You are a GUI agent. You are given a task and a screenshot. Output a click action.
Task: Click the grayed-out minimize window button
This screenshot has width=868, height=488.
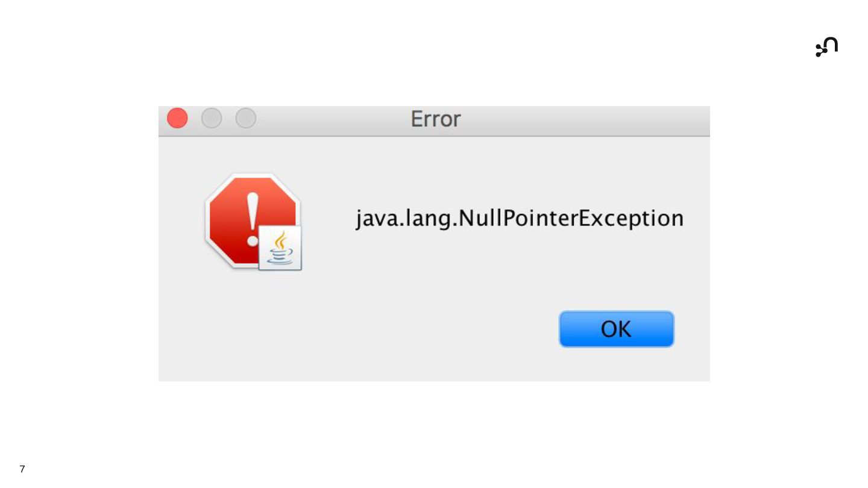click(212, 118)
